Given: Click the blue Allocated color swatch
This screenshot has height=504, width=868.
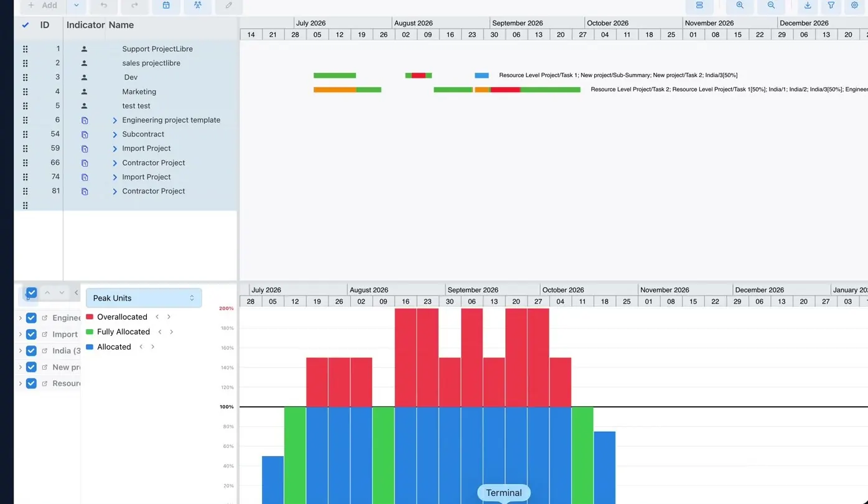Looking at the screenshot, I should (90, 347).
